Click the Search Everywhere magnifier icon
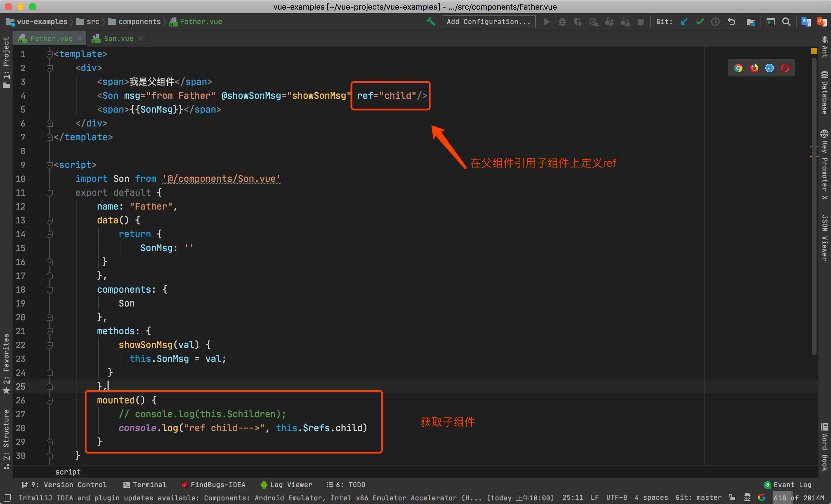 click(786, 22)
